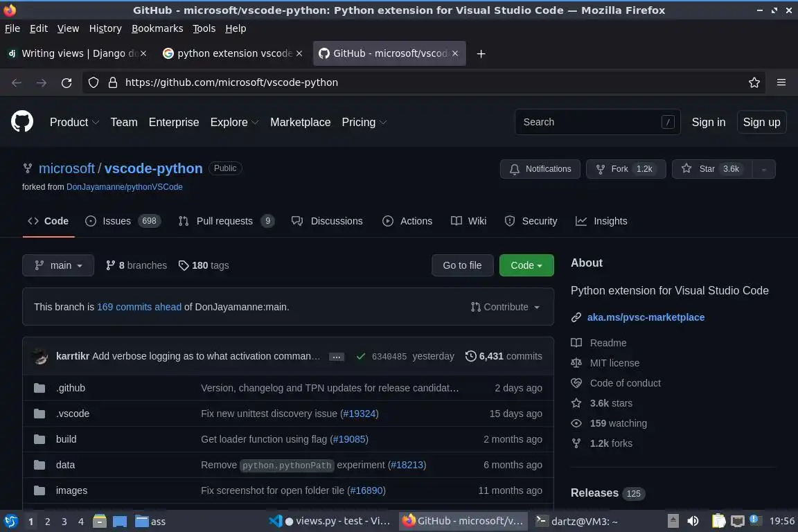Image resolution: width=798 pixels, height=532 pixels.
Task: Open karrtikr's avatar thumbnail
Action: [x=40, y=356]
